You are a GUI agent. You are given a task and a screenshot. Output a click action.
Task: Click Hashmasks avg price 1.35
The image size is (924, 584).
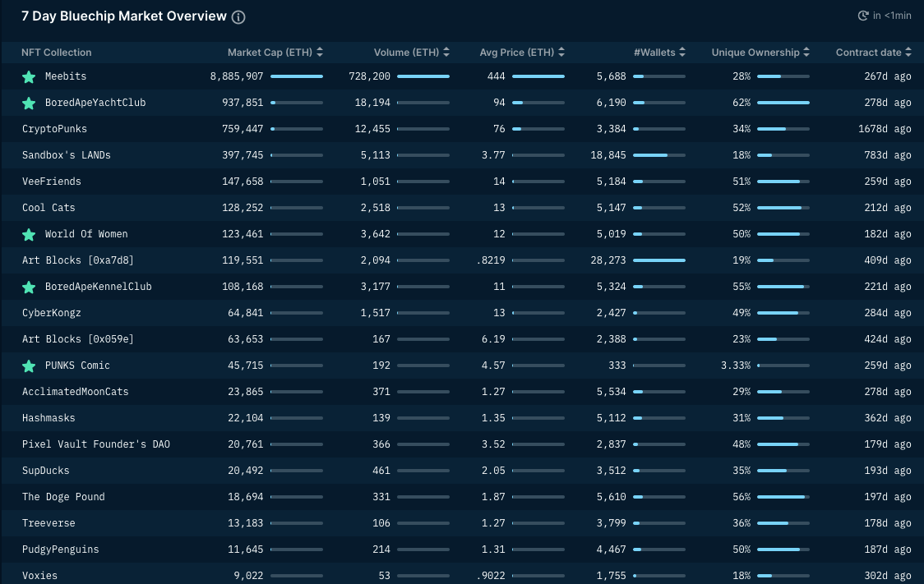tap(493, 418)
